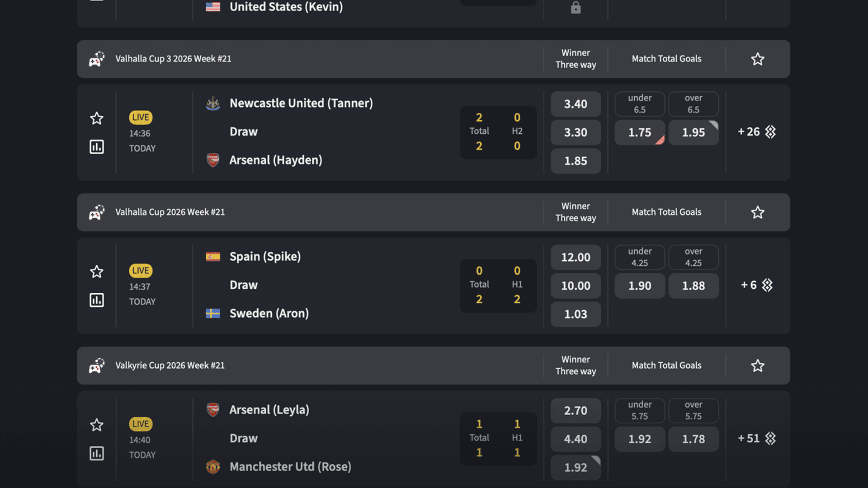
Task: Expand +6 more markets for Spain match
Action: coord(757,285)
